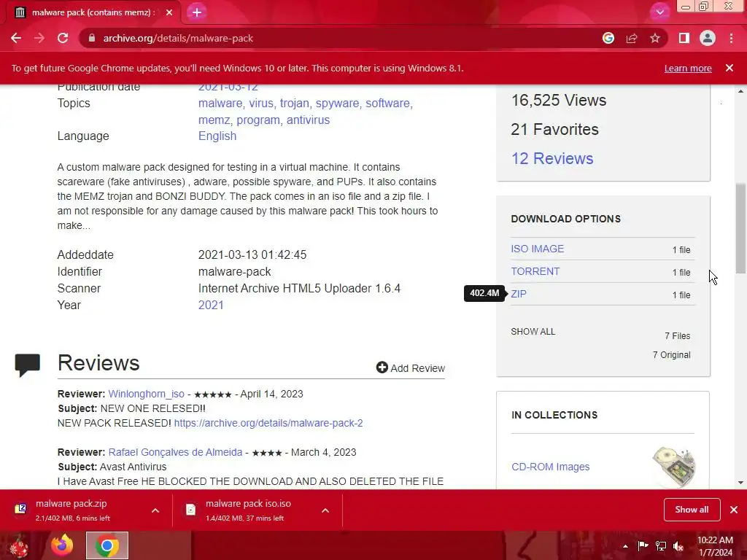
Task: Open reviewer Rafael Gonçalves de Almeida profile
Action: [175, 452]
